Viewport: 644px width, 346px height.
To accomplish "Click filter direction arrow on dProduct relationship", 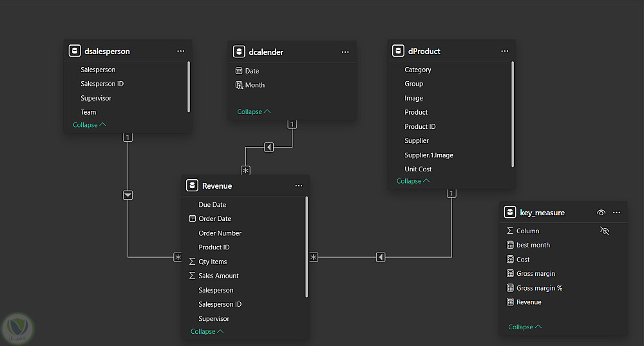I will point(381,257).
